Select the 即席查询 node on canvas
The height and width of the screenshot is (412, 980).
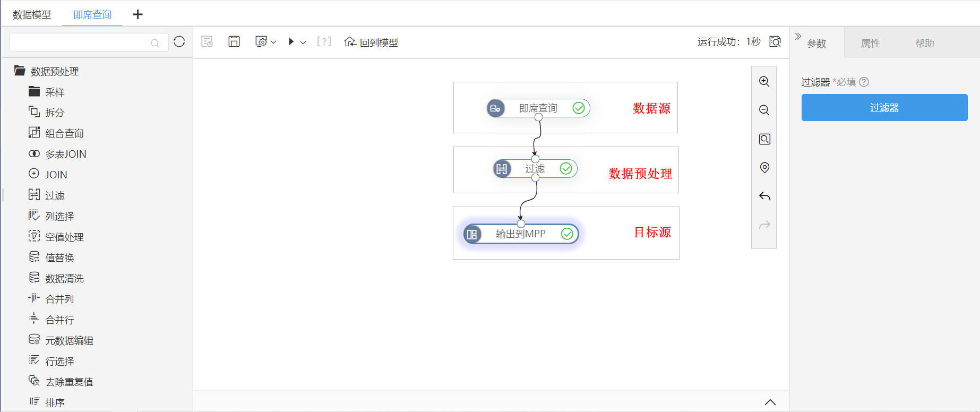pyautogui.click(x=538, y=108)
